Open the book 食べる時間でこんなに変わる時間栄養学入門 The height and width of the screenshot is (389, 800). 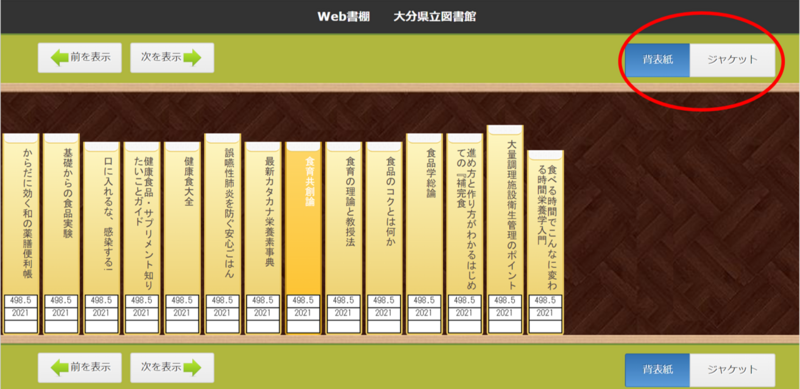click(x=545, y=242)
